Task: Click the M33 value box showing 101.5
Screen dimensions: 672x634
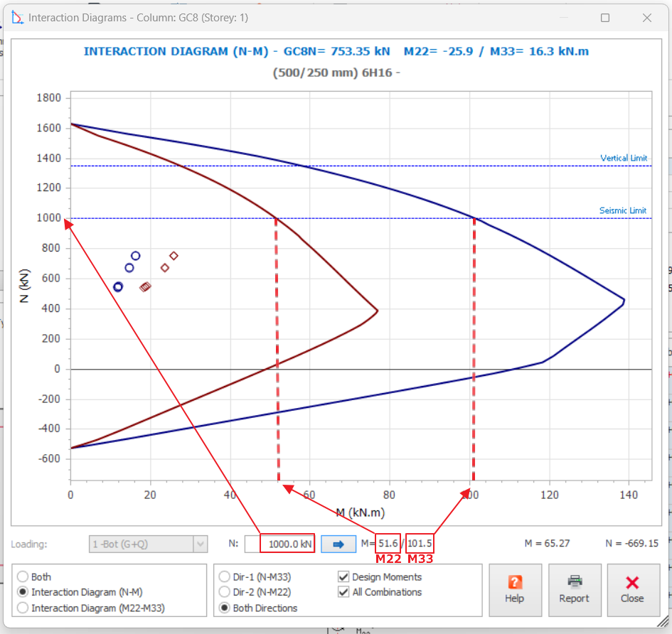Action: 420,544
